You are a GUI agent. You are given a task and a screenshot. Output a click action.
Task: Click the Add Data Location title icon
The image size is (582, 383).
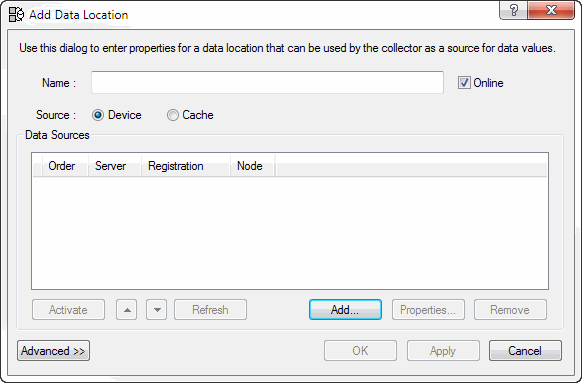16,14
